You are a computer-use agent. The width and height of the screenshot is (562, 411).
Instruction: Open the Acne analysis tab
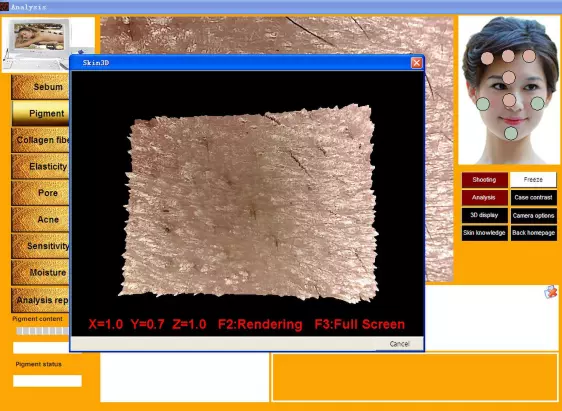(40, 219)
